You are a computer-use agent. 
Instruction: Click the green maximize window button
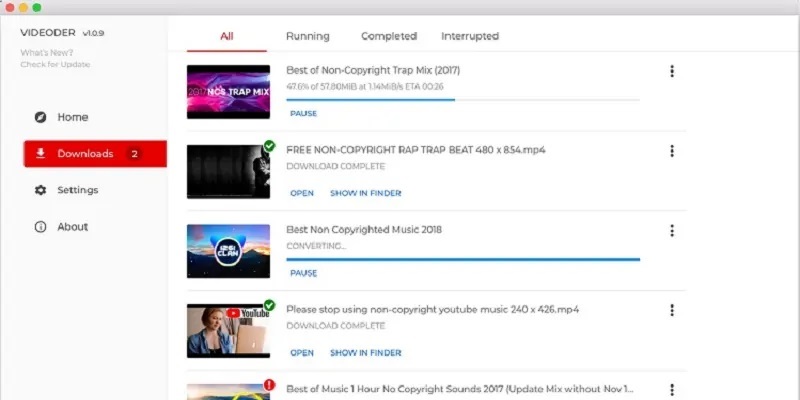click(37, 8)
